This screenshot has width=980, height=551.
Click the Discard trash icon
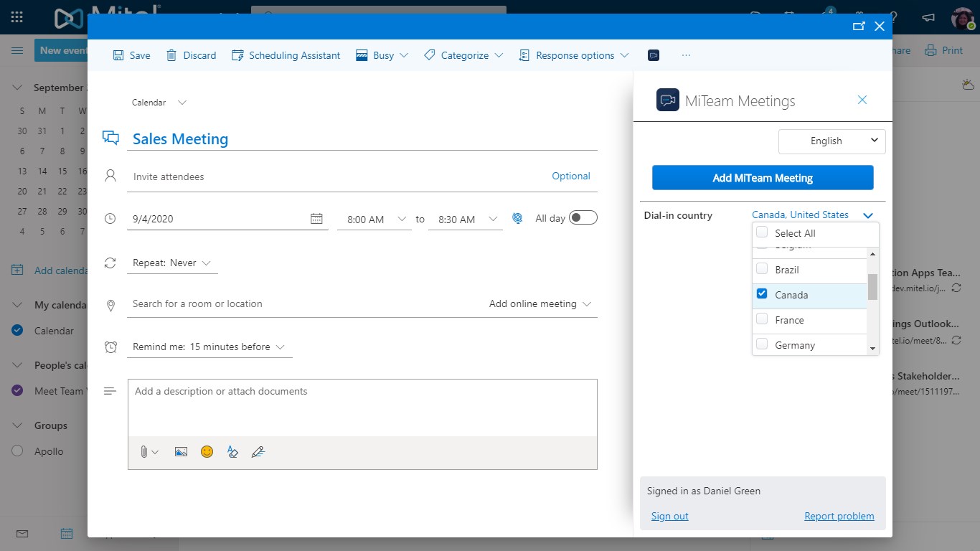[171, 55]
